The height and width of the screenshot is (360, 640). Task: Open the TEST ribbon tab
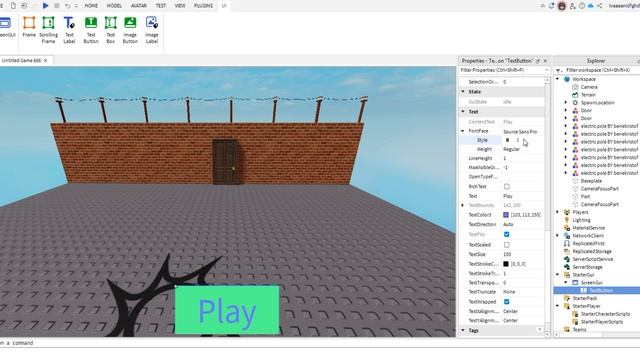[x=161, y=6]
